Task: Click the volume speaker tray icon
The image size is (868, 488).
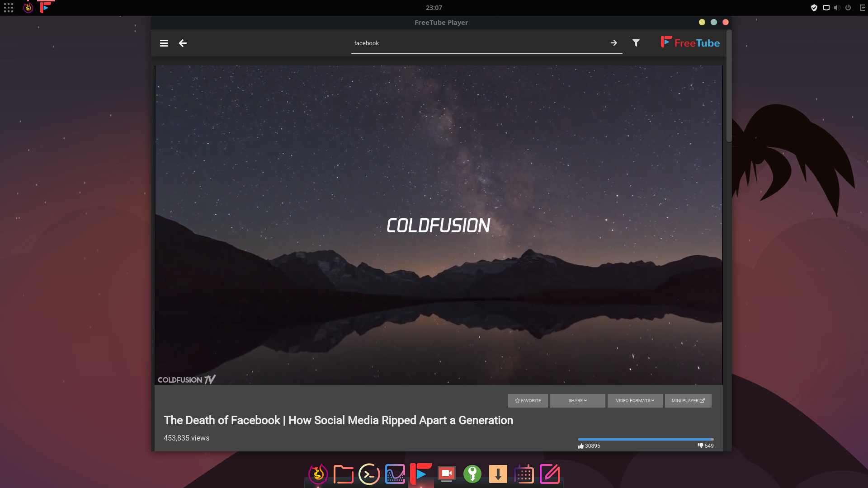Action: point(837,8)
